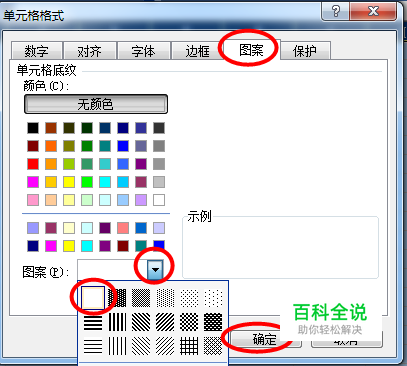Image resolution: width=407 pixels, height=366 pixels.
Task: Pick the dark red swatch in bottom row
Action: pos(123,246)
